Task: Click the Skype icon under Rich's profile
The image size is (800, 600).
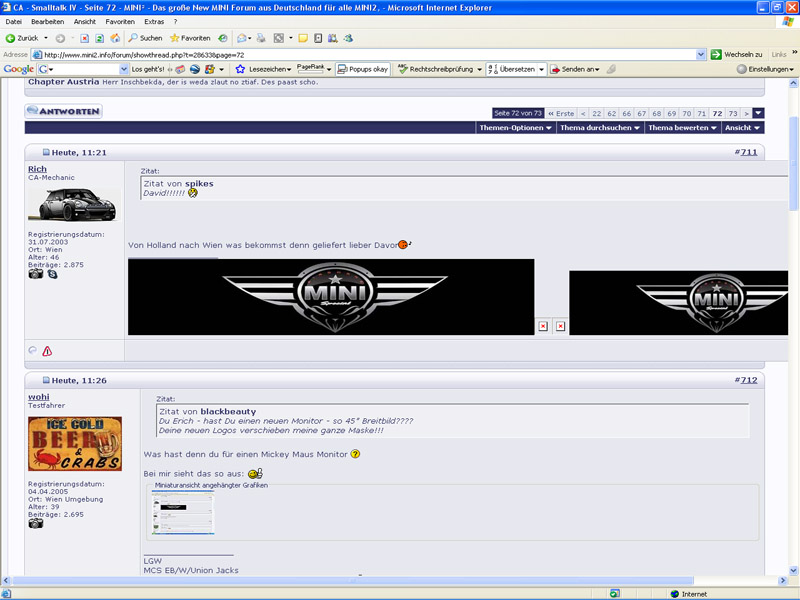Action: point(52,274)
